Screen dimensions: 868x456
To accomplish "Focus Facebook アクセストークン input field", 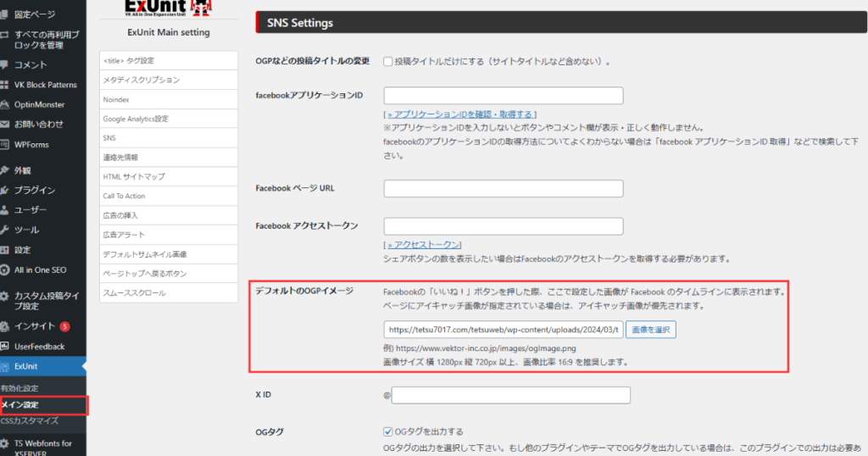I will [x=504, y=226].
